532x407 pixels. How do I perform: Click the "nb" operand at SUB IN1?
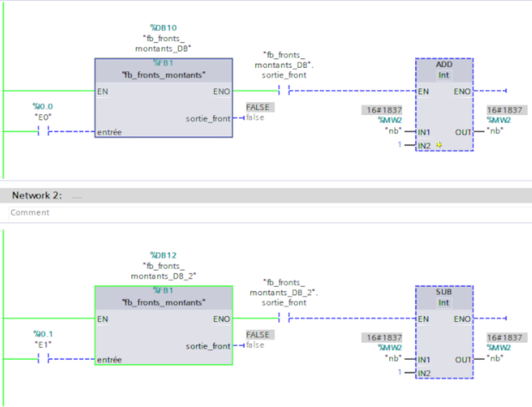pyautogui.click(x=393, y=358)
